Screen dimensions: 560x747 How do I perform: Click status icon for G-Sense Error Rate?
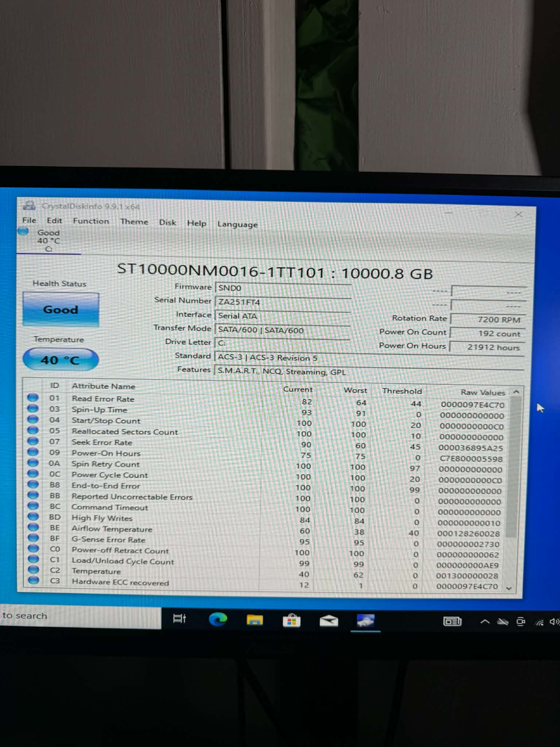[33, 537]
